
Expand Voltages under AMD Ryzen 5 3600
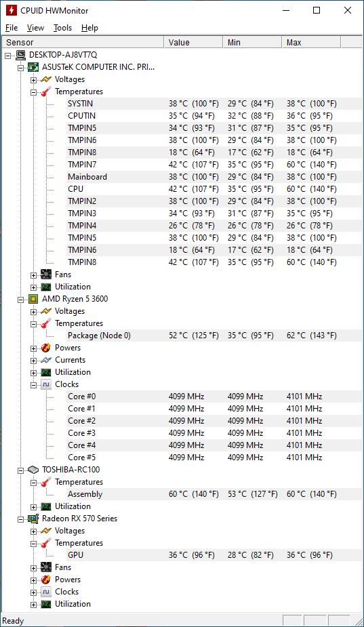(x=33, y=312)
